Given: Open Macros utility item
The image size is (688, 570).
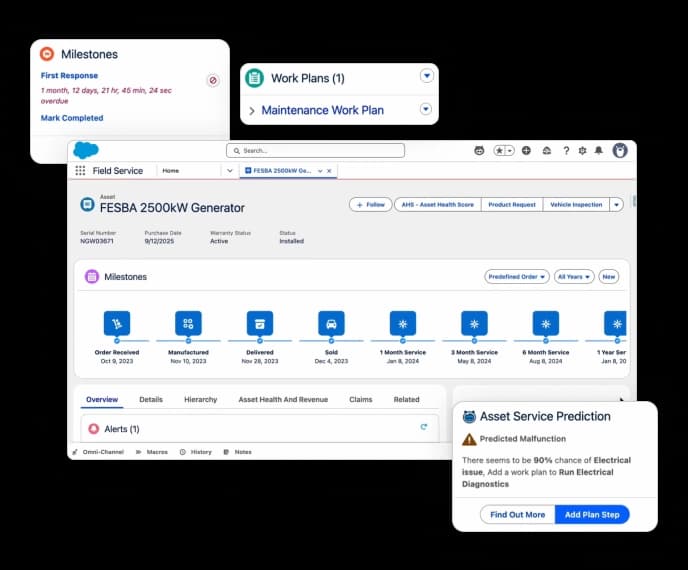Looking at the screenshot, I should tap(152, 452).
